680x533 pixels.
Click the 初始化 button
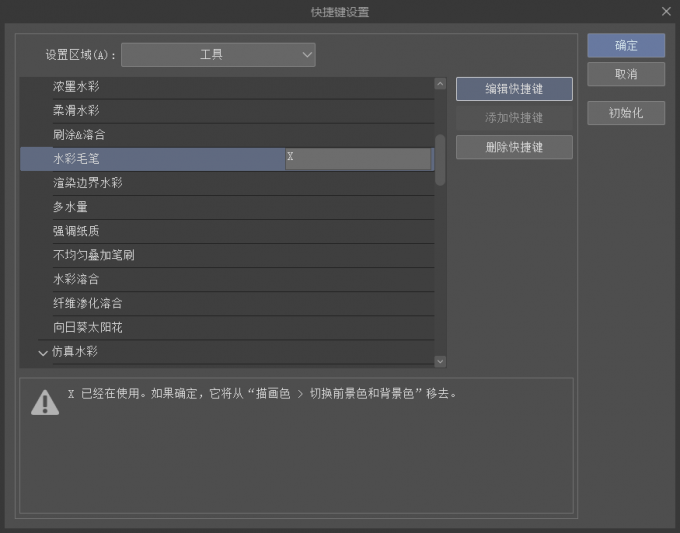click(626, 113)
